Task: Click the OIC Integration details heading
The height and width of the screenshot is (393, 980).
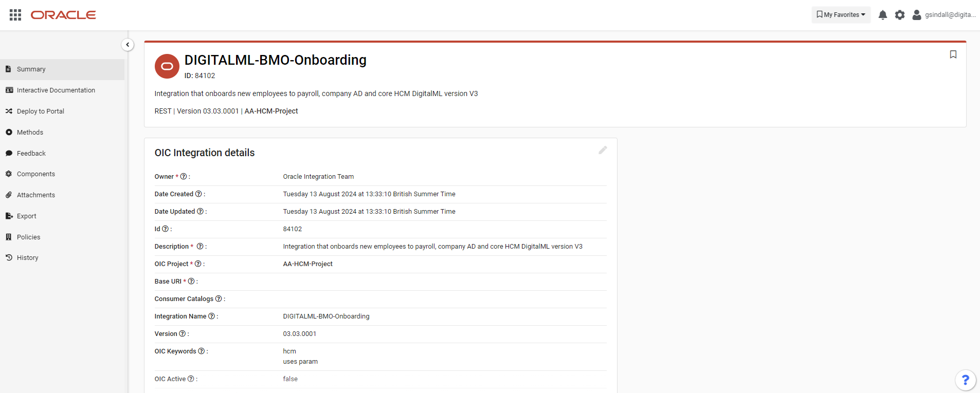Action: click(205, 153)
